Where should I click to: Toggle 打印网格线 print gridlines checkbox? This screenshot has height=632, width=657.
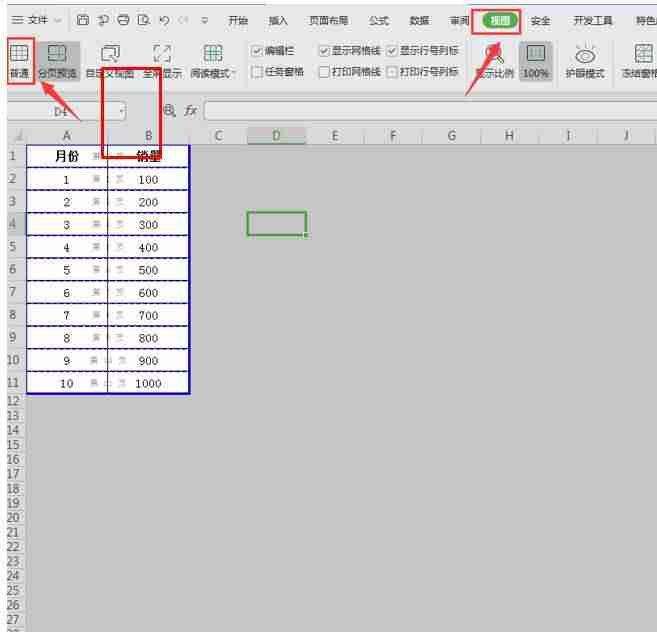324,72
